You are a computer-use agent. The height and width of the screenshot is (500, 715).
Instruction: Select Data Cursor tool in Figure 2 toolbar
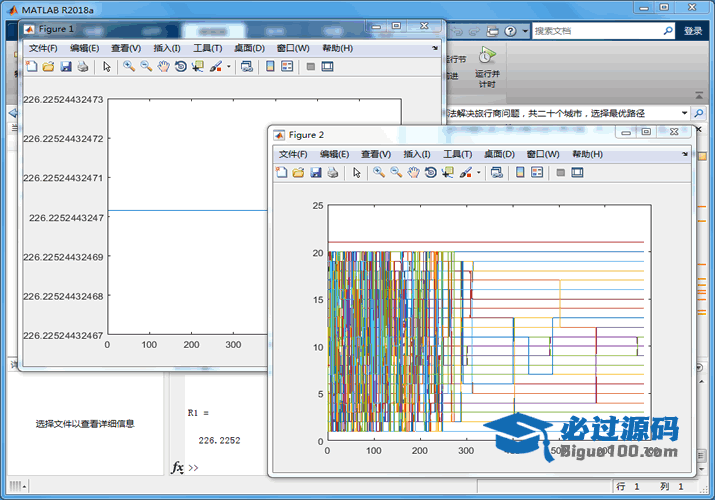tap(448, 172)
